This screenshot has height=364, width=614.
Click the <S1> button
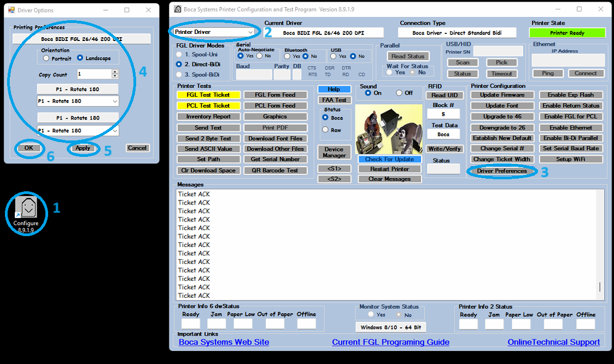334,169
